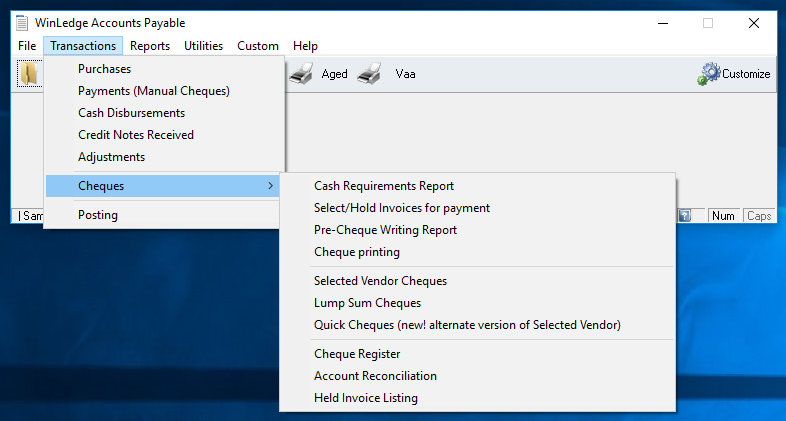Click the help question mark in status bar

point(685,216)
